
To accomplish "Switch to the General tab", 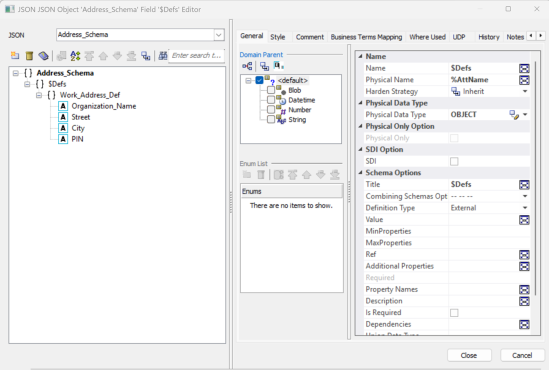I will point(251,36).
